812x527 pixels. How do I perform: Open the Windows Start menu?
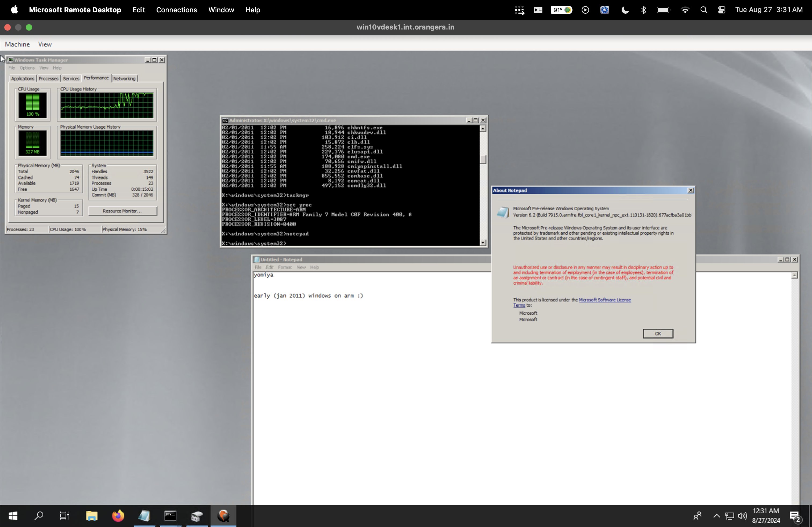coord(13,516)
